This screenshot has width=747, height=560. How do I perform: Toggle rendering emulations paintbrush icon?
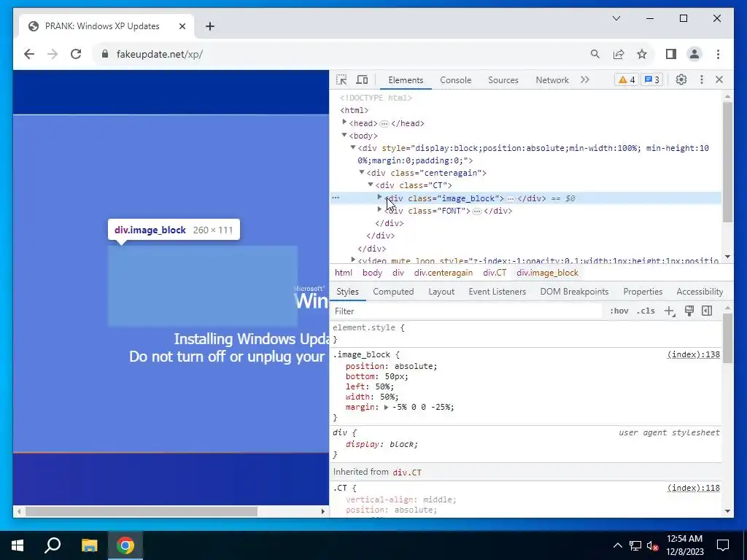689,311
